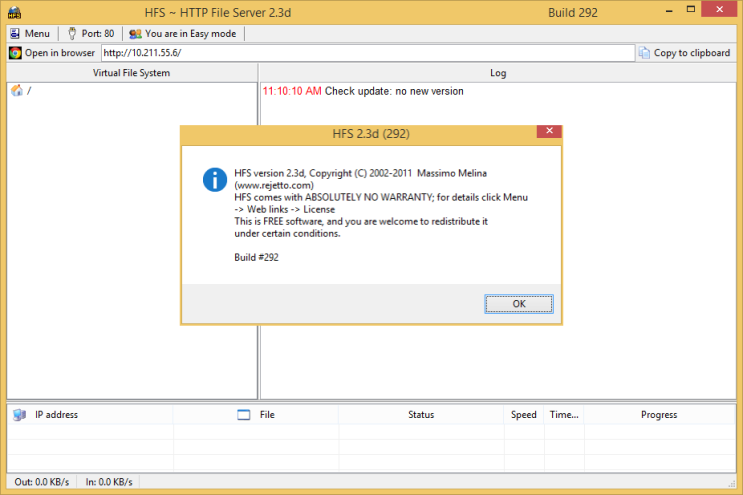Click the Chrome browser icon

(15, 53)
